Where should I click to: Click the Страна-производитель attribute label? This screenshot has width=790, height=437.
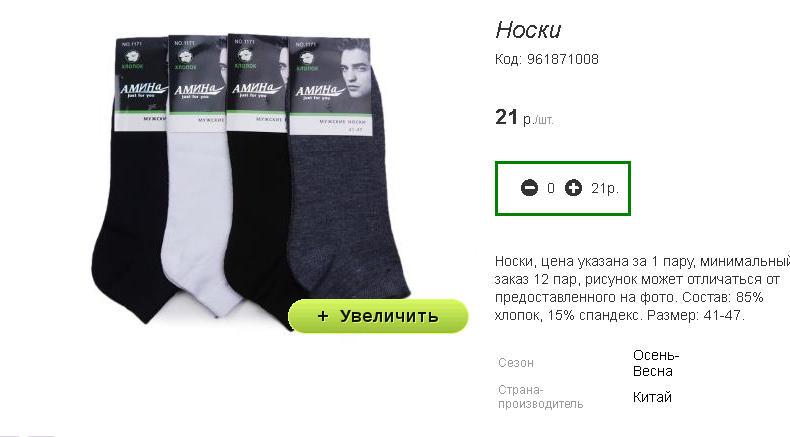(541, 397)
